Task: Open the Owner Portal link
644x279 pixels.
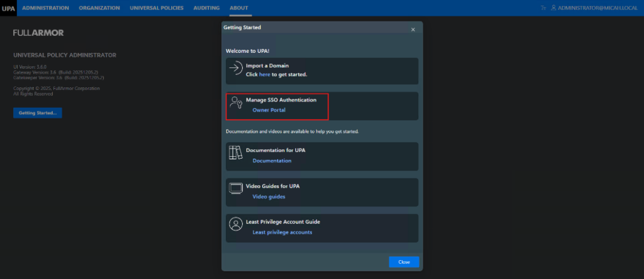Action: point(269,110)
